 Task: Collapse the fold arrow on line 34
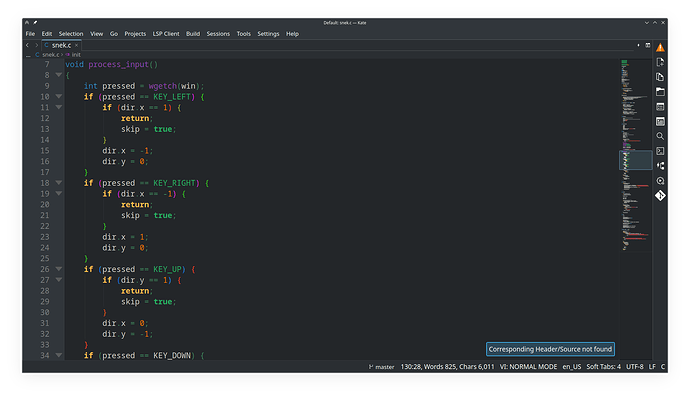[x=59, y=355]
